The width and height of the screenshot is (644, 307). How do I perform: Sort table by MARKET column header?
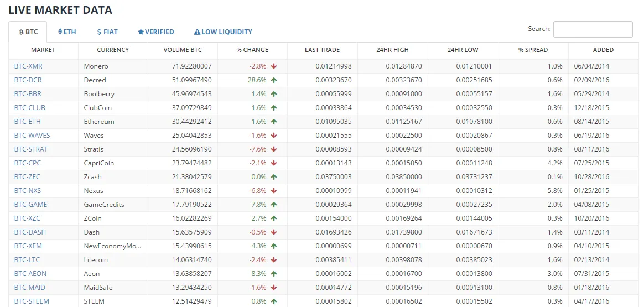[43, 50]
